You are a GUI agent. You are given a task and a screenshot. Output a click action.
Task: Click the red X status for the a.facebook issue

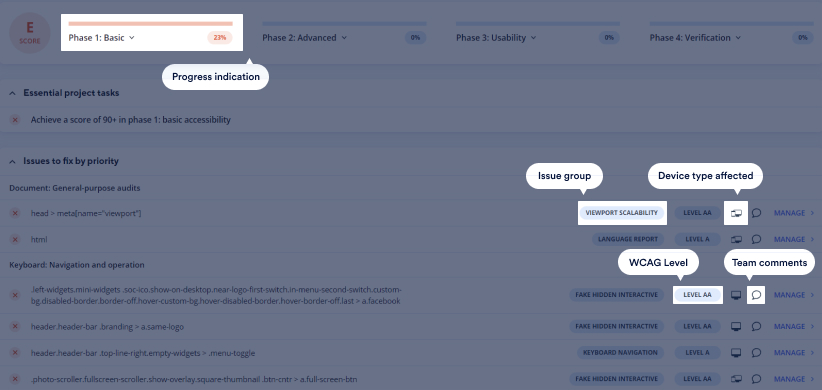(x=15, y=295)
